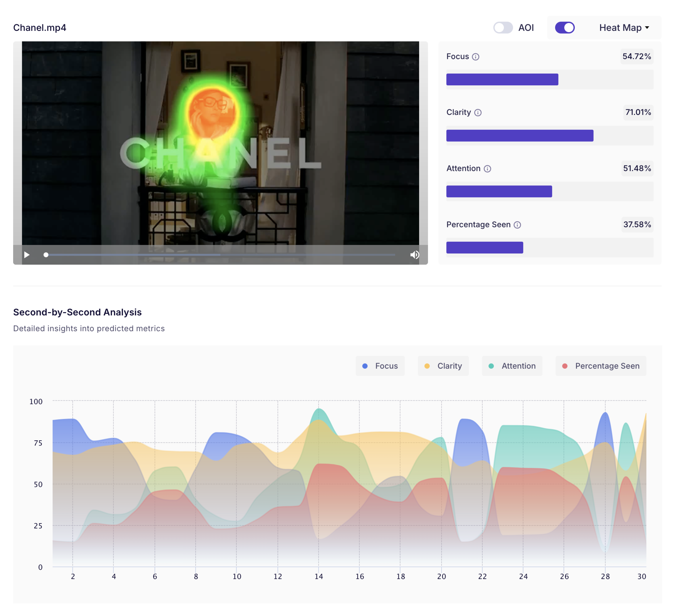
Task: Click the info icon next to Focus
Action: [475, 57]
